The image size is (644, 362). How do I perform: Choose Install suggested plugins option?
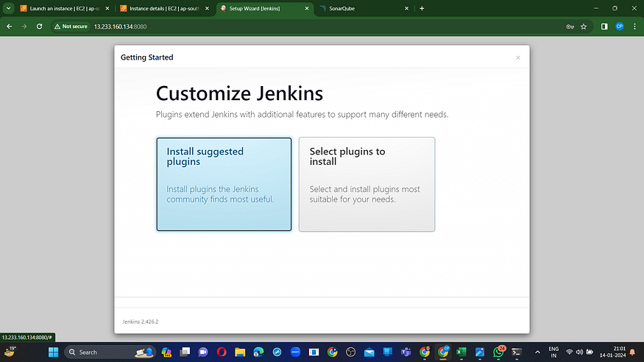pyautogui.click(x=224, y=184)
